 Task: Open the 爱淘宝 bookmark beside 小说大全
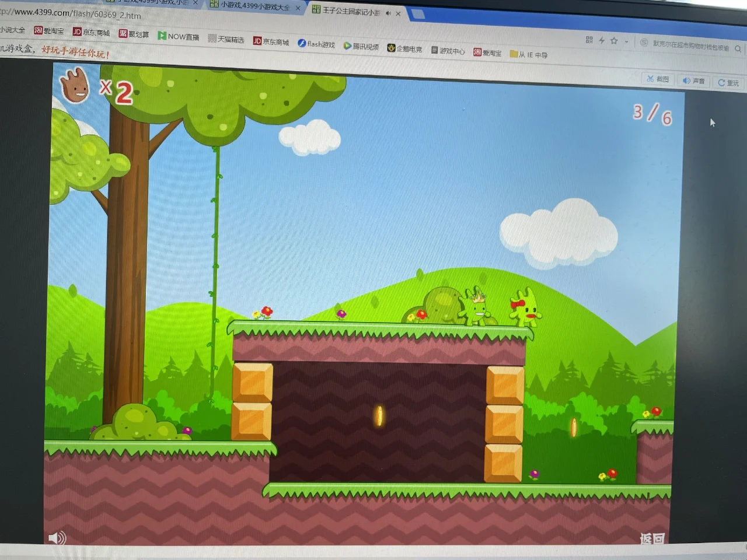(49, 30)
